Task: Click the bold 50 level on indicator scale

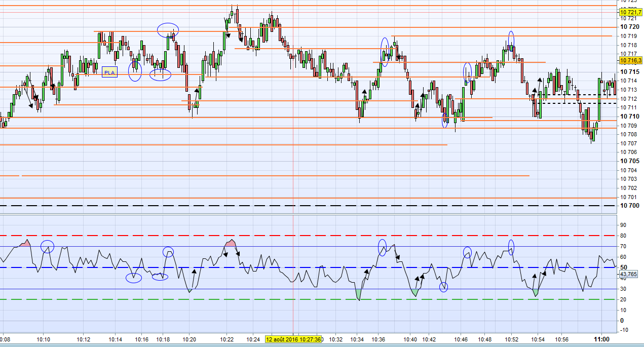Action: (624, 267)
